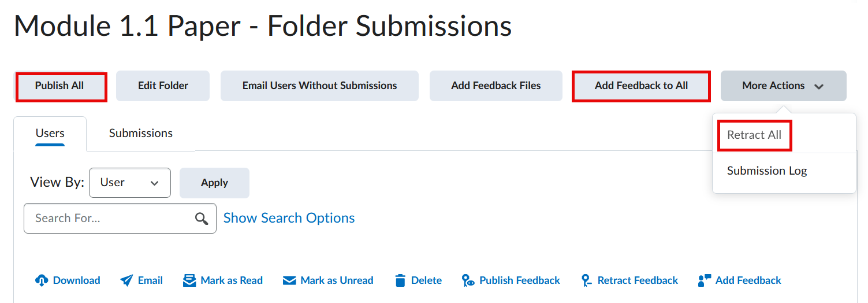Click the Mark as Read envelope icon
The height and width of the screenshot is (303, 868).
click(189, 280)
